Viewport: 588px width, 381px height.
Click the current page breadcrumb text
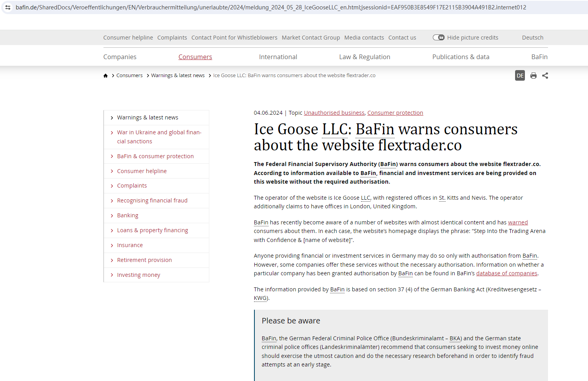[x=294, y=76]
